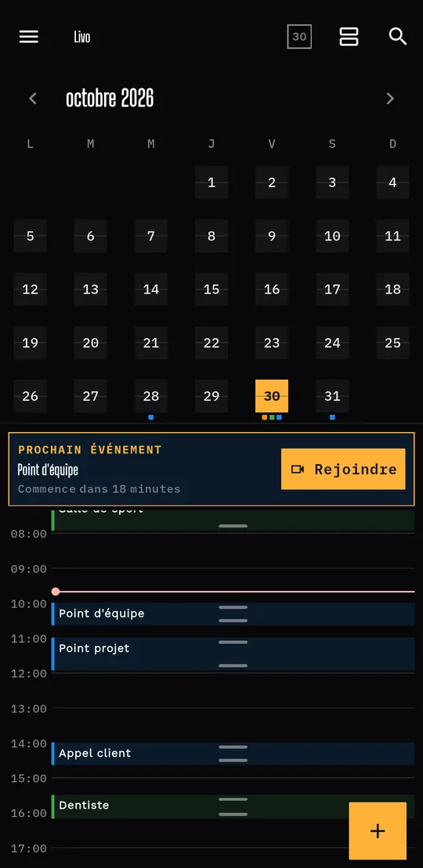423x868 pixels.
Task: Go to previous month with left chevron
Action: [33, 99]
